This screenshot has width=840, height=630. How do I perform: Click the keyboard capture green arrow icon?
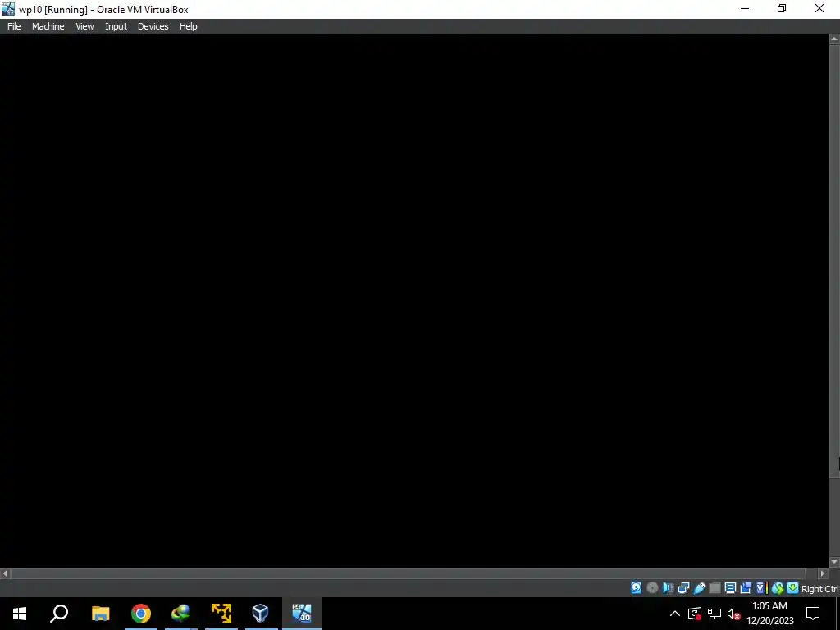(x=793, y=588)
